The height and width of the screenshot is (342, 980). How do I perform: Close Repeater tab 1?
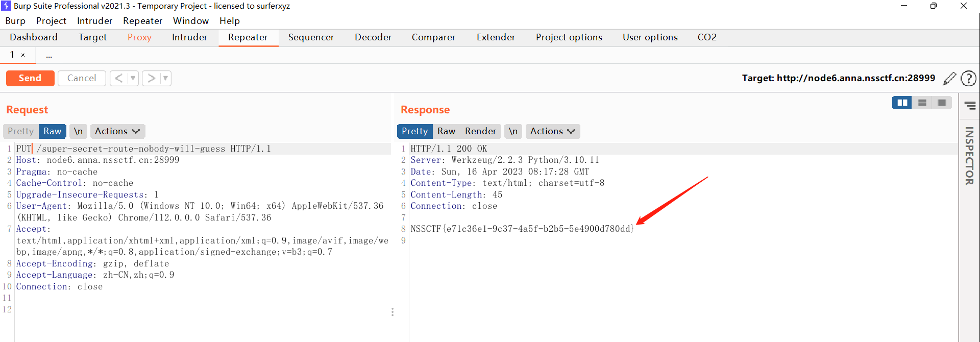point(23,55)
